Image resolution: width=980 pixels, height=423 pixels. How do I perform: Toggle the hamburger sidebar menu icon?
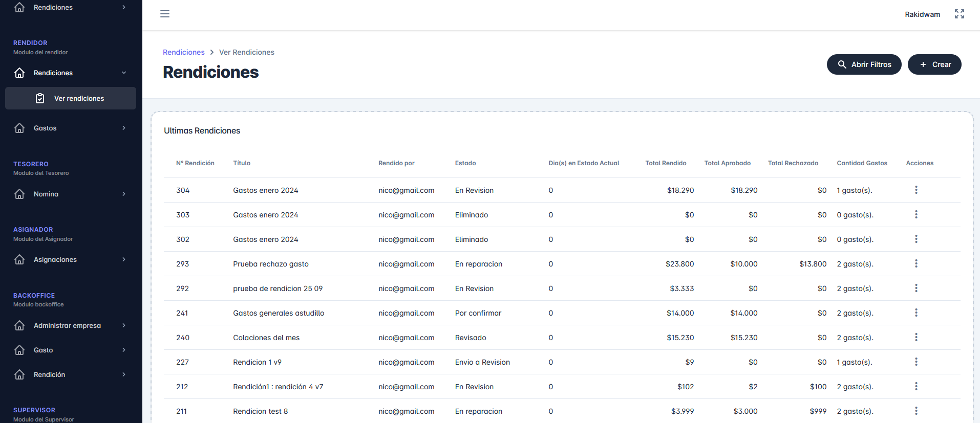165,14
